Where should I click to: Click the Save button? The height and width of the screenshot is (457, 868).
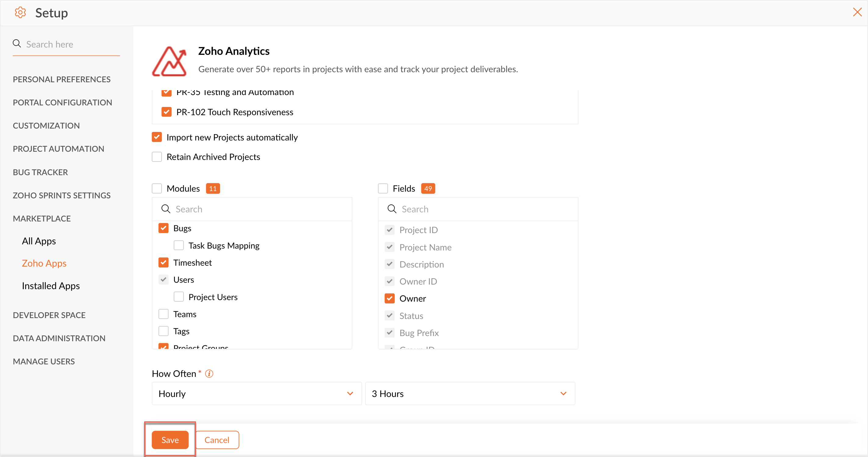point(170,440)
